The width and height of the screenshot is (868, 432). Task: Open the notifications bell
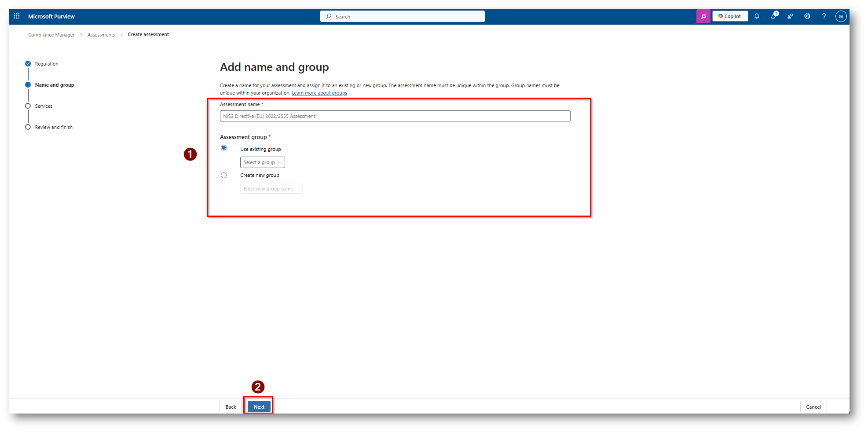[757, 16]
